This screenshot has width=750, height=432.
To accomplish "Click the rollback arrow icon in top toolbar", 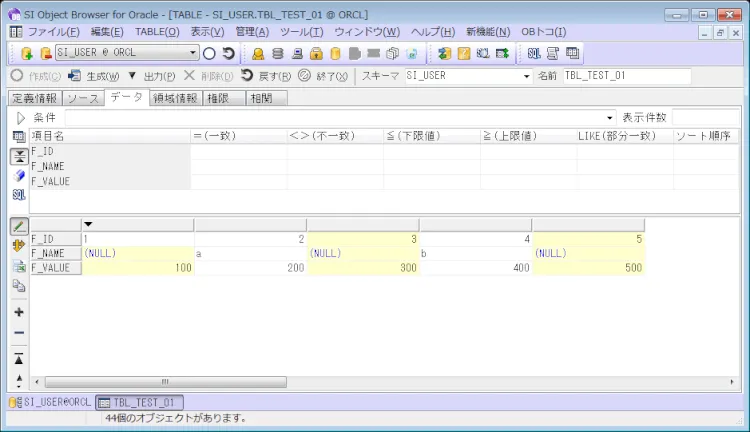I will (x=229, y=53).
